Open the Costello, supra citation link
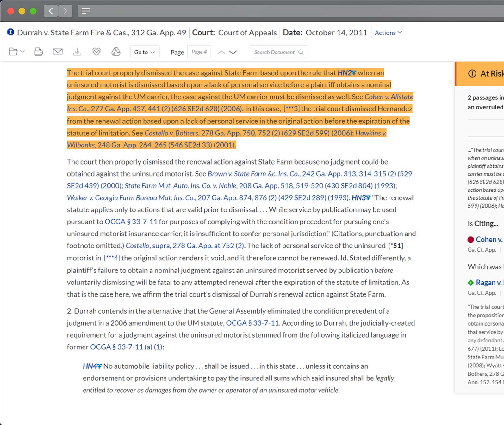The image size is (504, 425). click(185, 246)
